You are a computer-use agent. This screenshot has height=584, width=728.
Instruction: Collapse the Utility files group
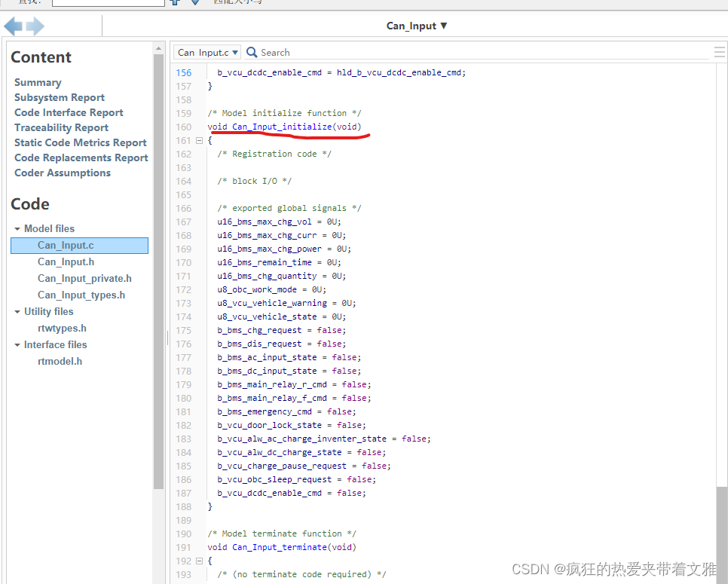point(17,312)
